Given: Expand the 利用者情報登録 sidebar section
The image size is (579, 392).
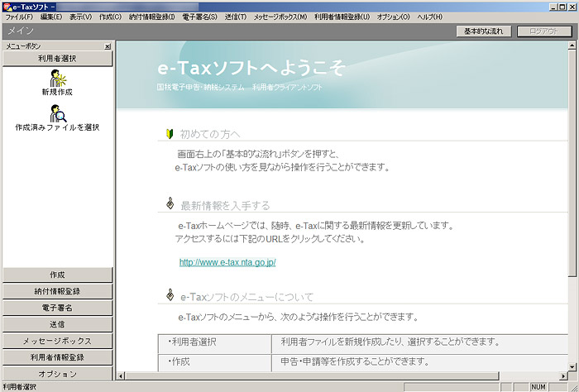Looking at the screenshot, I should tap(57, 357).
